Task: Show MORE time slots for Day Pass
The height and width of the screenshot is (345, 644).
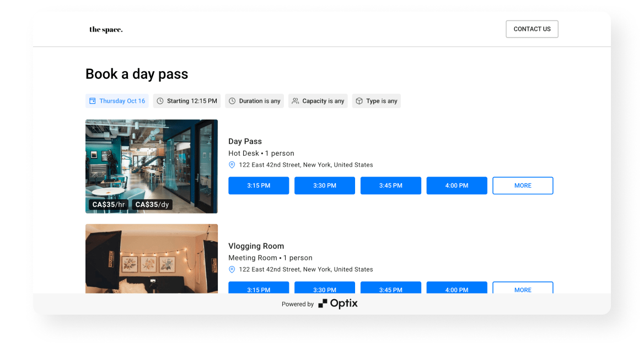Action: 523,185
